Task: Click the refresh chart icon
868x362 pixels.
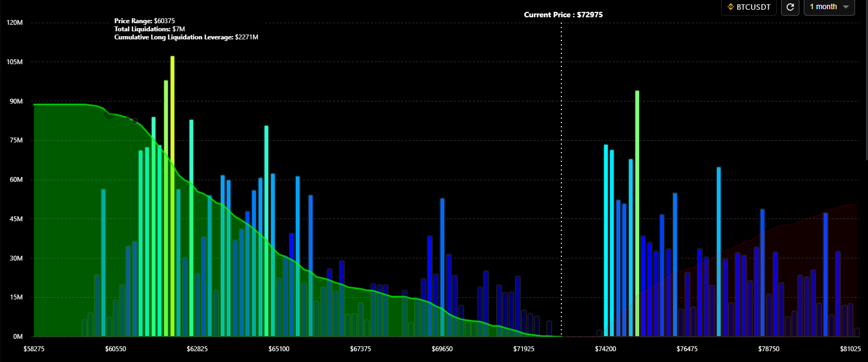Action: [790, 7]
